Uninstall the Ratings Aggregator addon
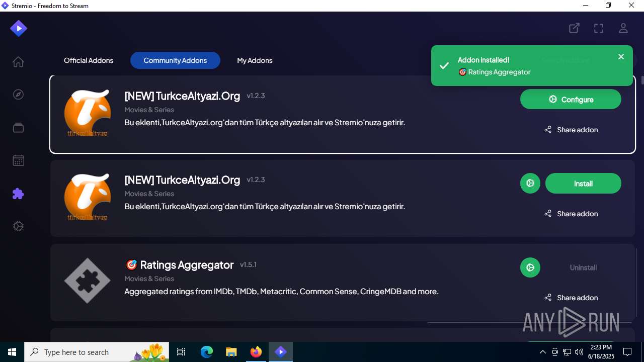Image resolution: width=644 pixels, height=362 pixels. (x=583, y=267)
